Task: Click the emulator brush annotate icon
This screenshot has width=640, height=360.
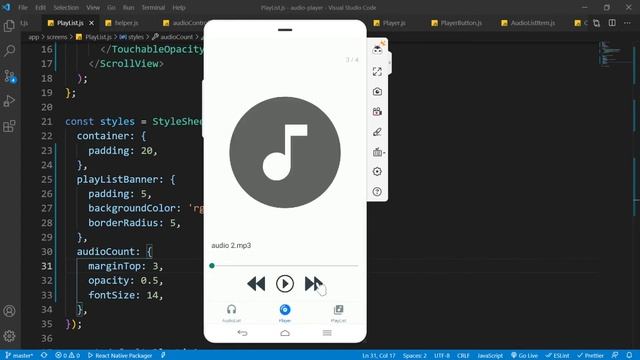Action: (377, 132)
